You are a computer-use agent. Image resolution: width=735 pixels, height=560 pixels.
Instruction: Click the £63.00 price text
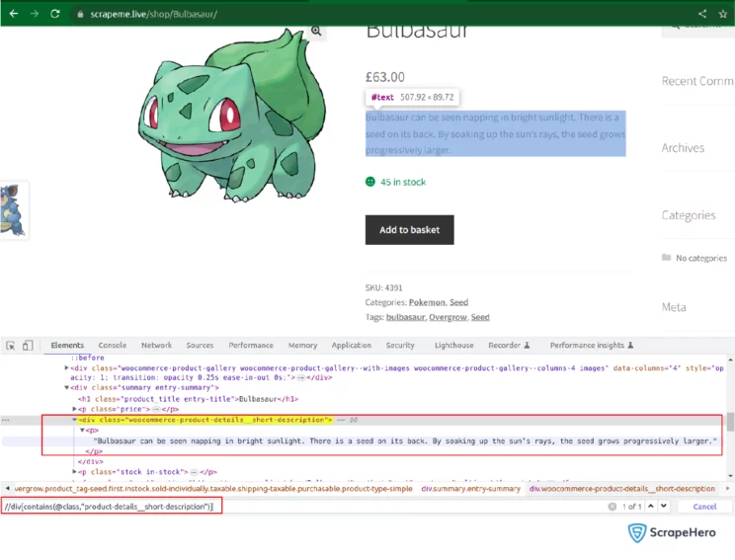pos(385,77)
